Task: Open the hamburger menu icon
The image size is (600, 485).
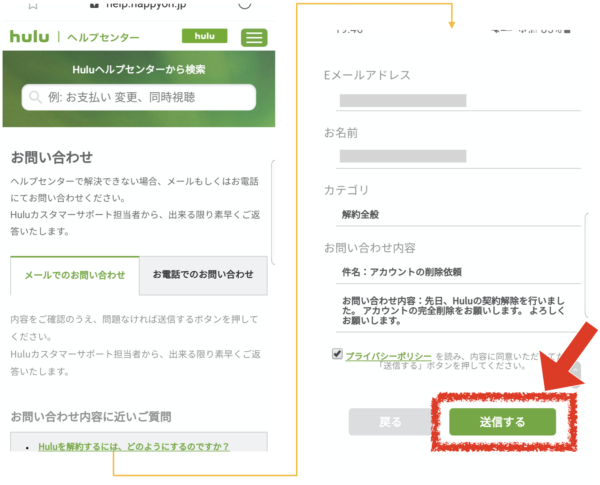Action: point(254,38)
